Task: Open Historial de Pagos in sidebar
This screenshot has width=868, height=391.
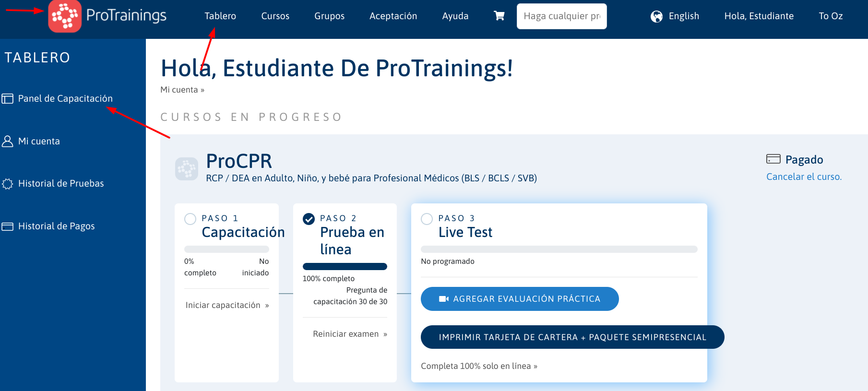Action: point(57,226)
